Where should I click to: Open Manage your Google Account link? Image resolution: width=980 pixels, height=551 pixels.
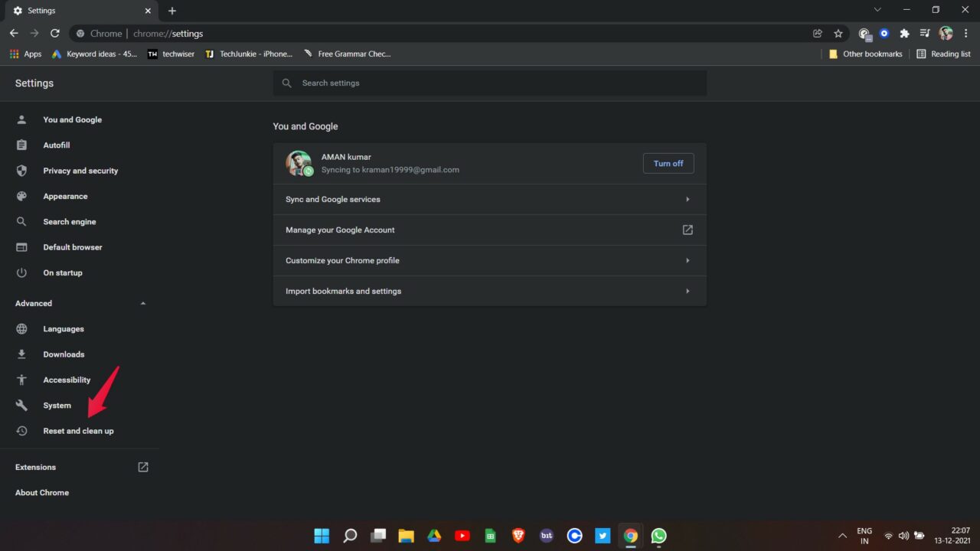coord(490,230)
